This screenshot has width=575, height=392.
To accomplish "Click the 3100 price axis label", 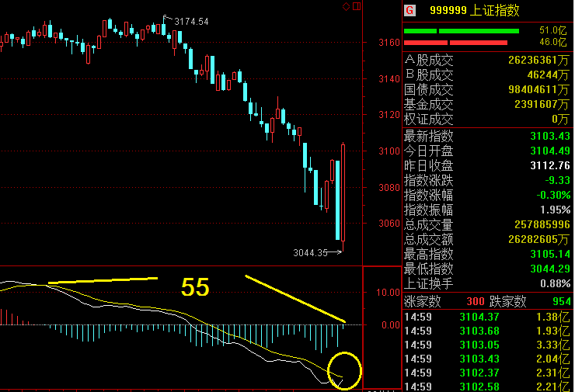I will pyautogui.click(x=389, y=151).
